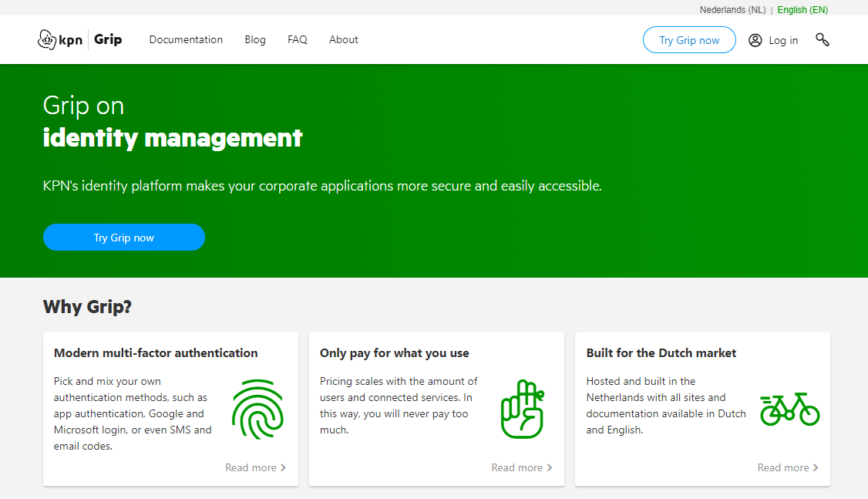Screen dimensions: 868x499
Task: Open the search magnifier icon
Action: pos(822,40)
